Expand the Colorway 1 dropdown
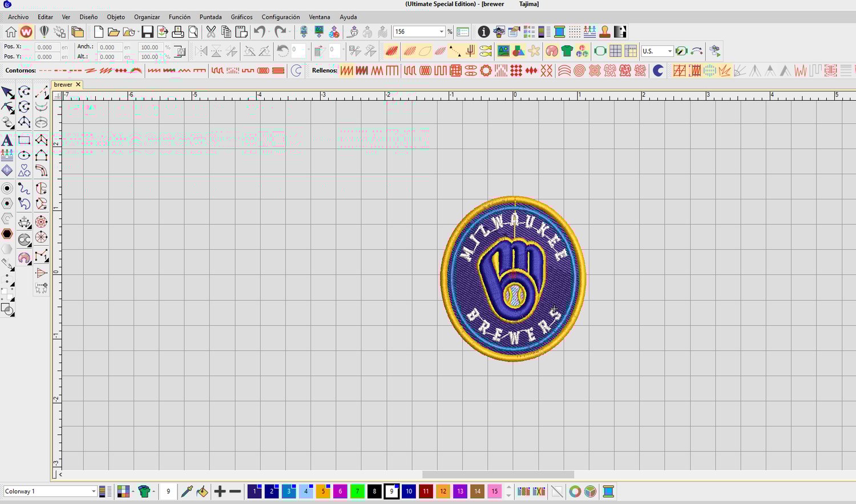856x504 pixels. point(94,491)
